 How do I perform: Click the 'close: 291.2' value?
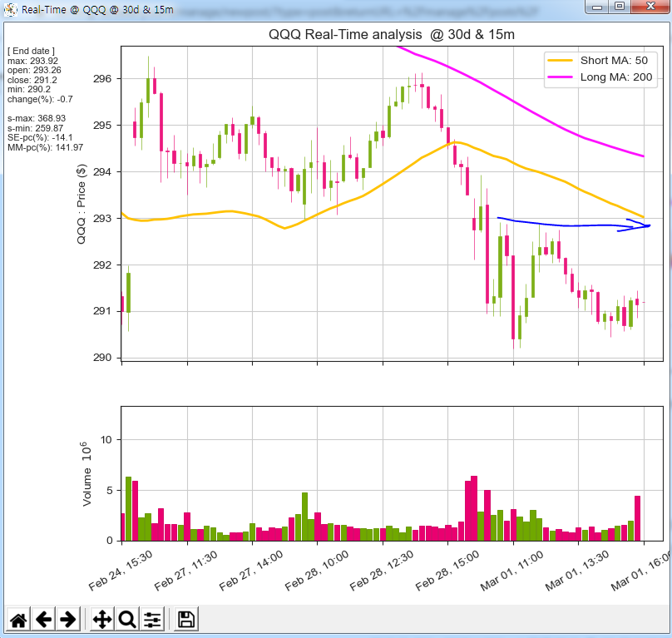(x=32, y=80)
